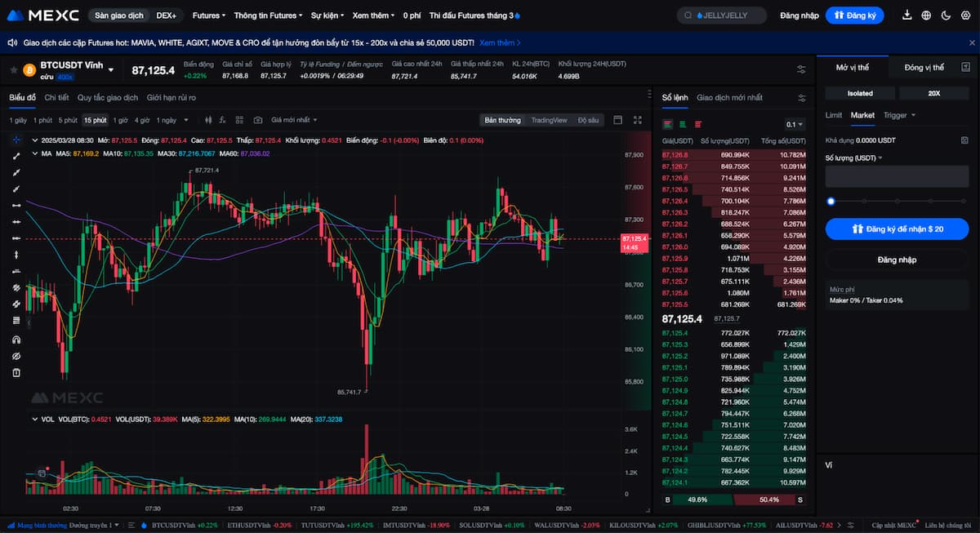The image size is (980, 533).
Task: Hide all drawings with eye icon
Action: [x=16, y=357]
